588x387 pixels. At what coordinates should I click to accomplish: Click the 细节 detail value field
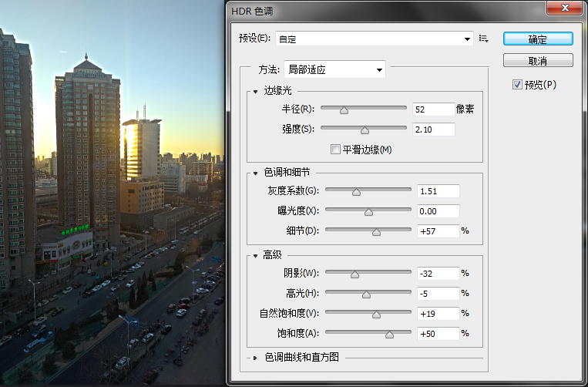438,231
